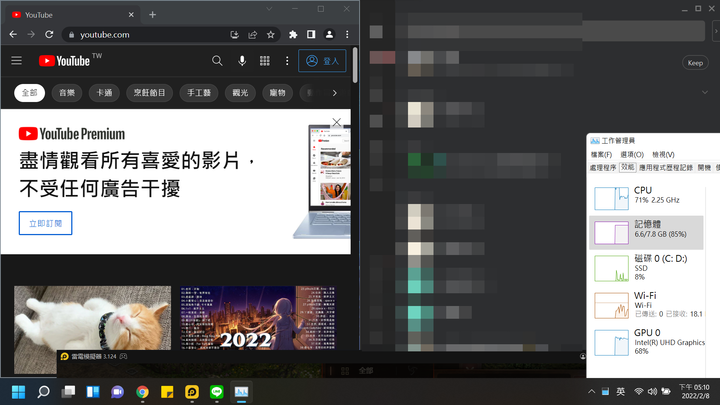720x405 pixels.
Task: Select GPU 0 performance item
Action: pyautogui.click(x=646, y=343)
